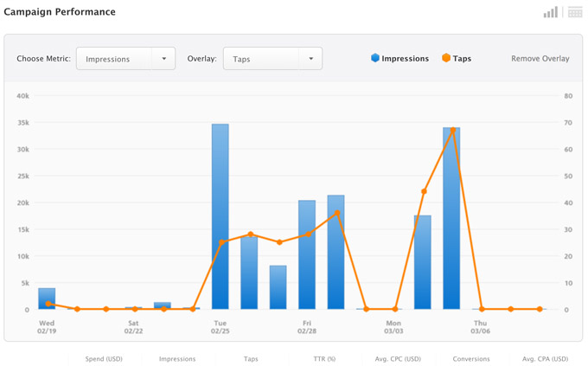Image resolution: width=588 pixels, height=366 pixels.
Task: Click the Taps column header below chart
Action: pos(251,358)
